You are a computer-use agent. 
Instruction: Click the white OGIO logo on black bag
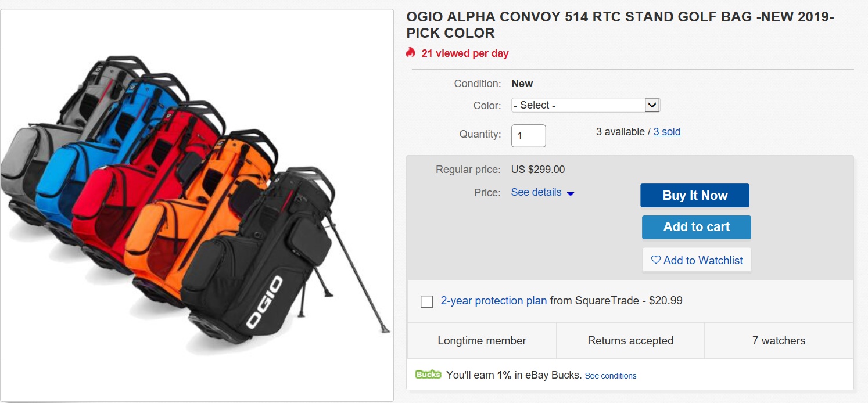pos(264,302)
